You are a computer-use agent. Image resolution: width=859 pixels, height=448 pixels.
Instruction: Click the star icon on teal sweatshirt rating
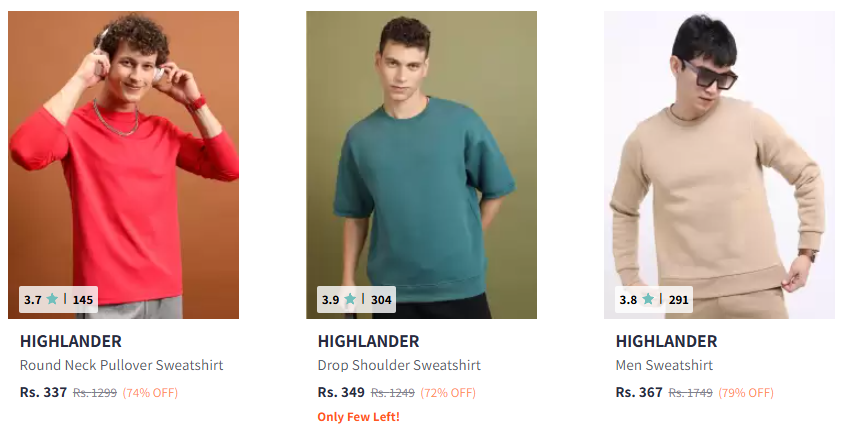point(350,299)
